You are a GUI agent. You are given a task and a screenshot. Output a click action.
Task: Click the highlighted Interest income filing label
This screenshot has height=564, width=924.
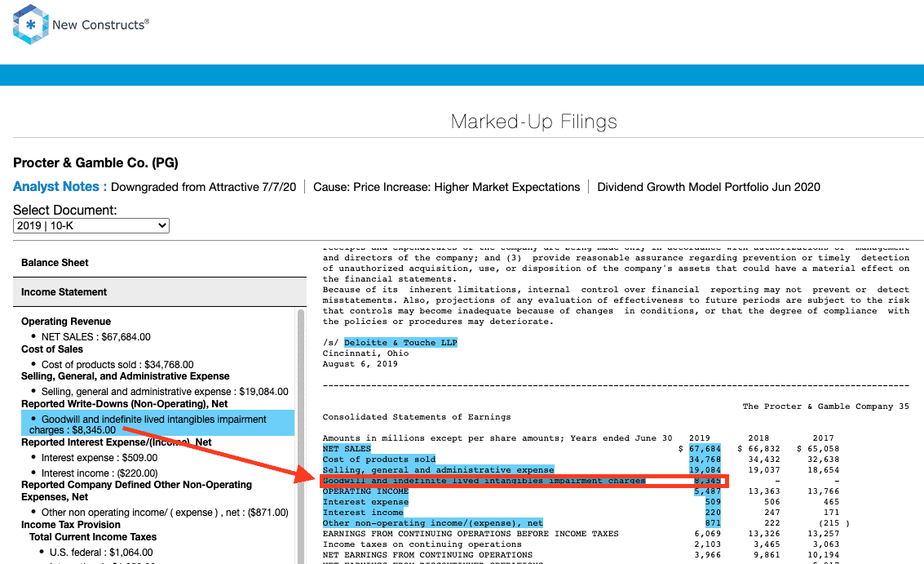click(x=363, y=513)
